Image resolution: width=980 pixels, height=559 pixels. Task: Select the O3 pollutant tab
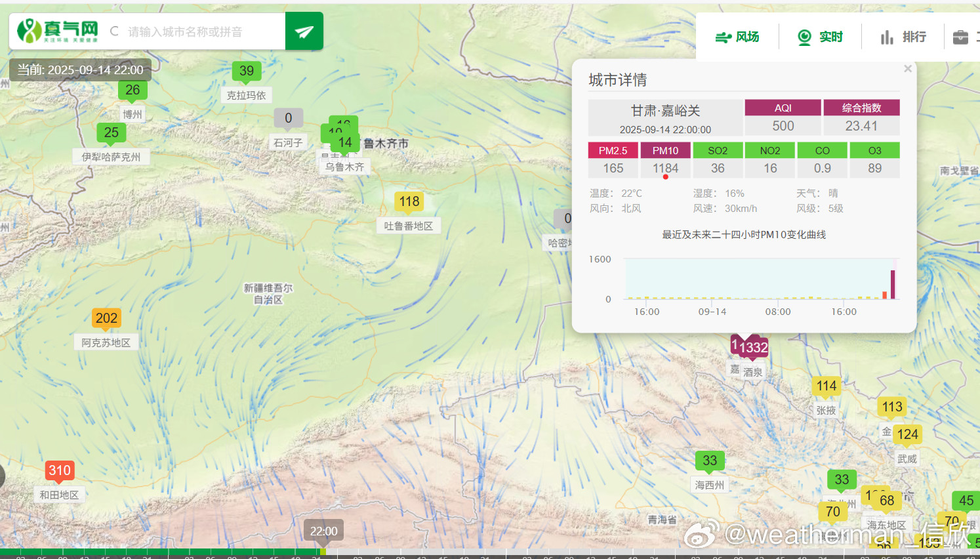pos(875,150)
